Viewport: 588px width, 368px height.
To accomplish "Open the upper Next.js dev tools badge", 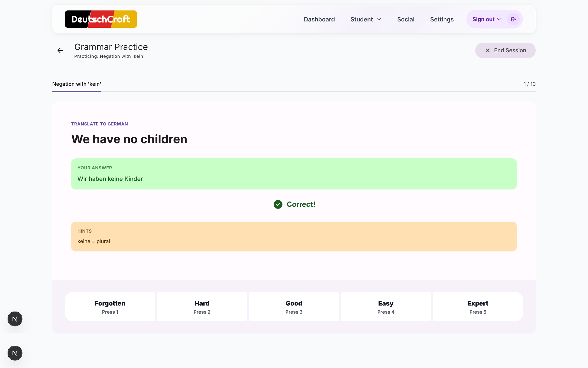I will [15, 319].
